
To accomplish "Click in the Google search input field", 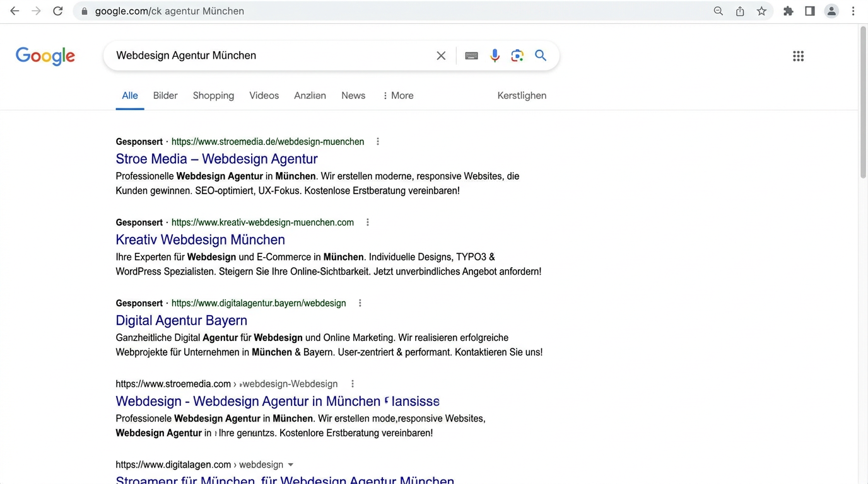I will click(271, 55).
